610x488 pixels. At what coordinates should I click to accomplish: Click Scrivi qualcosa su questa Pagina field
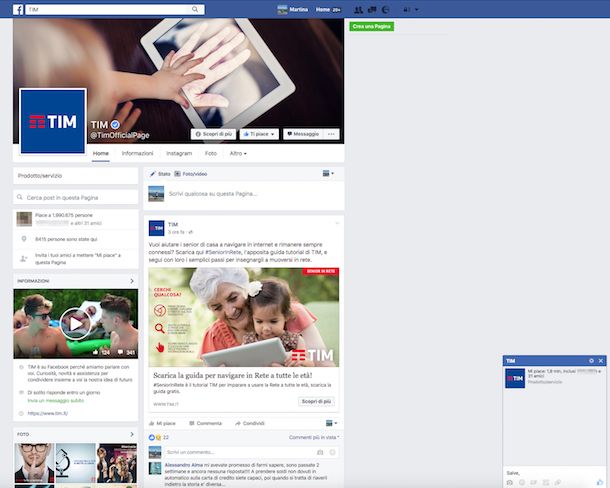213,193
